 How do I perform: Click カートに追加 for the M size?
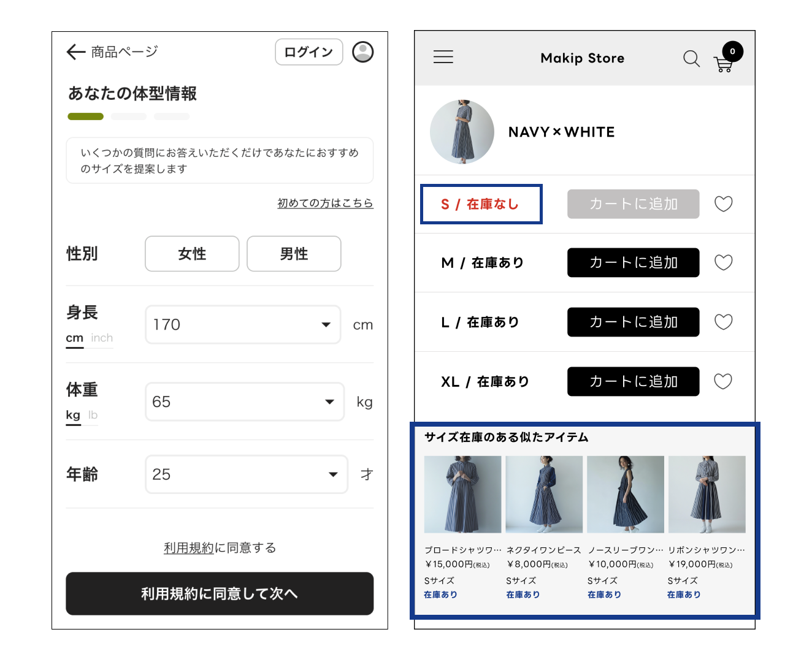(x=633, y=262)
